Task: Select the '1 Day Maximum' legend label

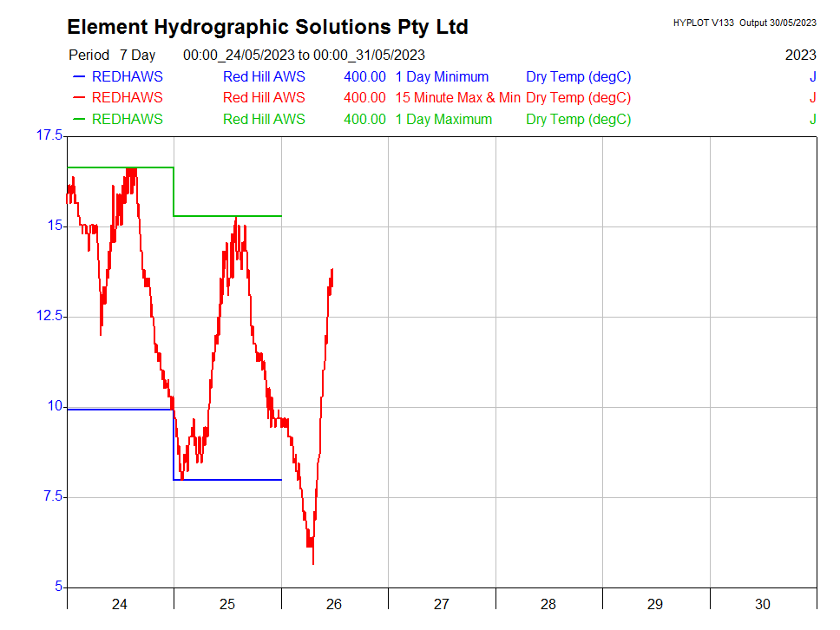Action: [443, 120]
